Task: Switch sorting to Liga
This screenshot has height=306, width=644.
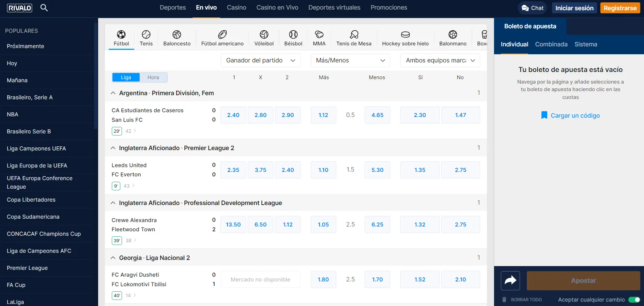Action: click(x=126, y=77)
